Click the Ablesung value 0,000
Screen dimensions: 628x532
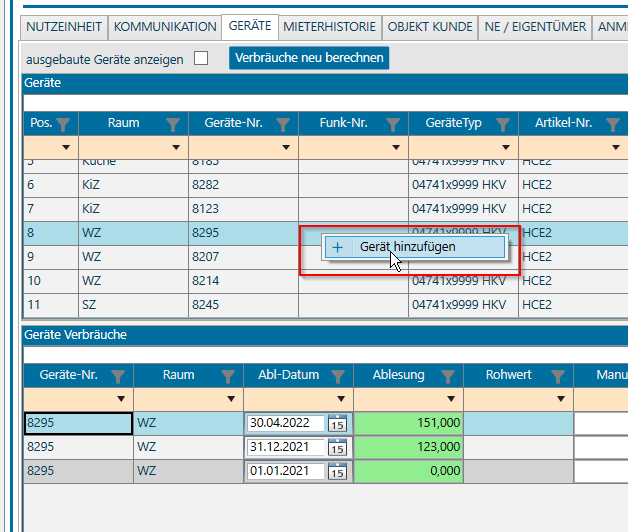409,472
